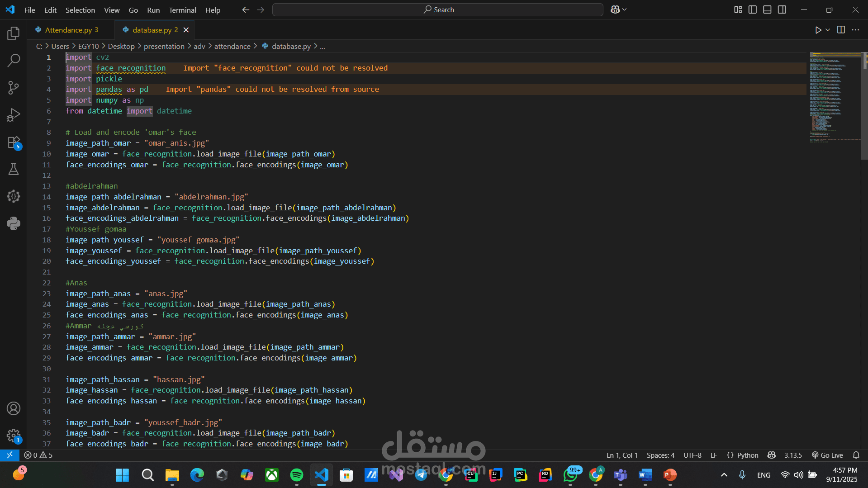Open Problems from errors and warnings indicator
This screenshot has height=488, width=868.
(38, 455)
